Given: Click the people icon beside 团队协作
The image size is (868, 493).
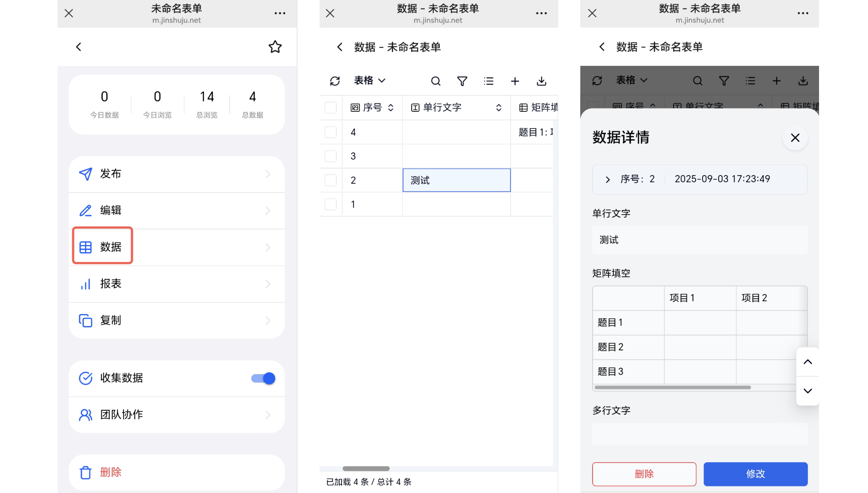Looking at the screenshot, I should click(x=85, y=414).
